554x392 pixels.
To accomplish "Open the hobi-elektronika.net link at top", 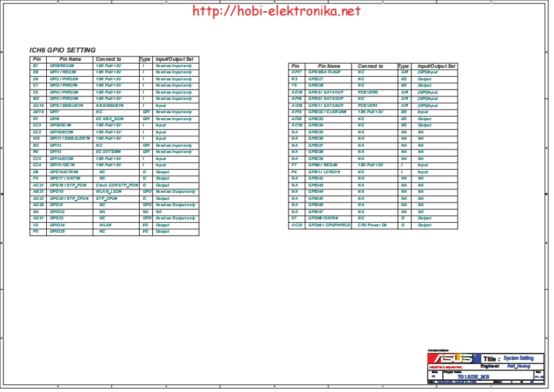I will tap(276, 10).
